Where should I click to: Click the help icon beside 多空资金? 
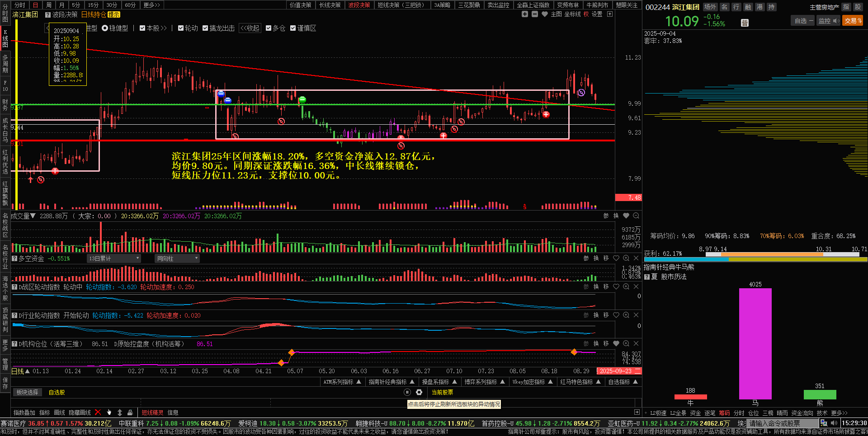pyautogui.click(x=14, y=258)
